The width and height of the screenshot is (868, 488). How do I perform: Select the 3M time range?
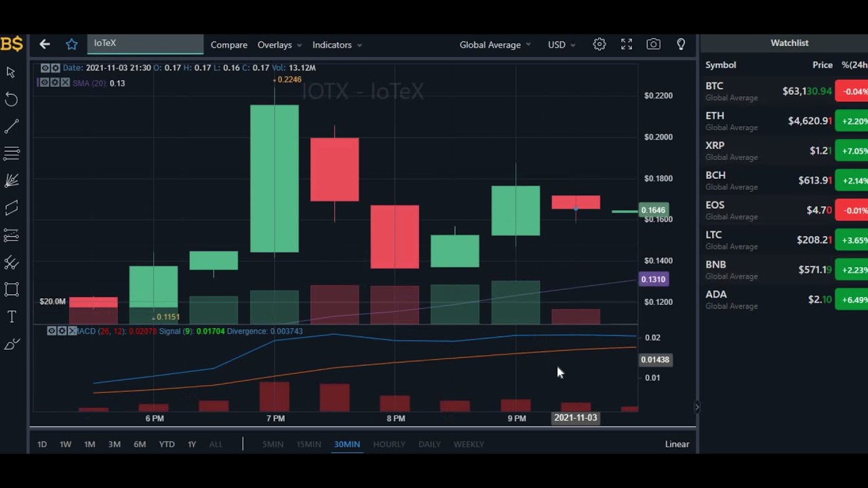click(x=115, y=444)
